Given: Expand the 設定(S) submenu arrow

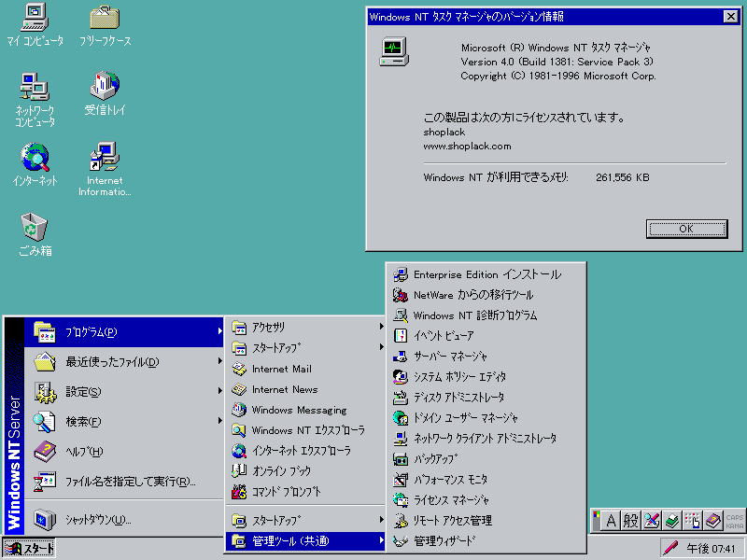Looking at the screenshot, I should [219, 391].
